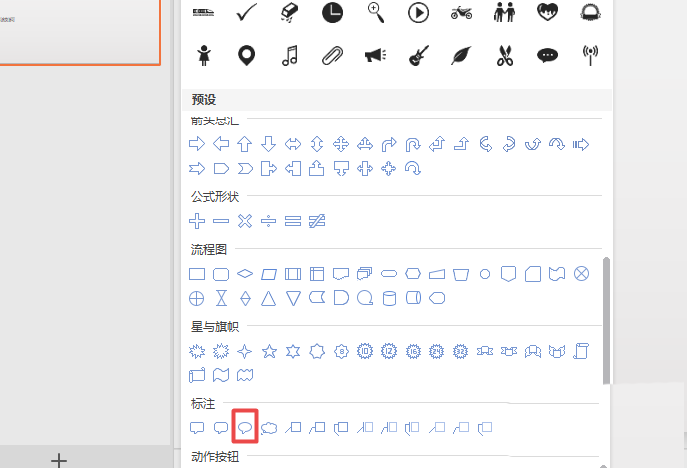Select the flowchart terminator shape

click(389, 274)
